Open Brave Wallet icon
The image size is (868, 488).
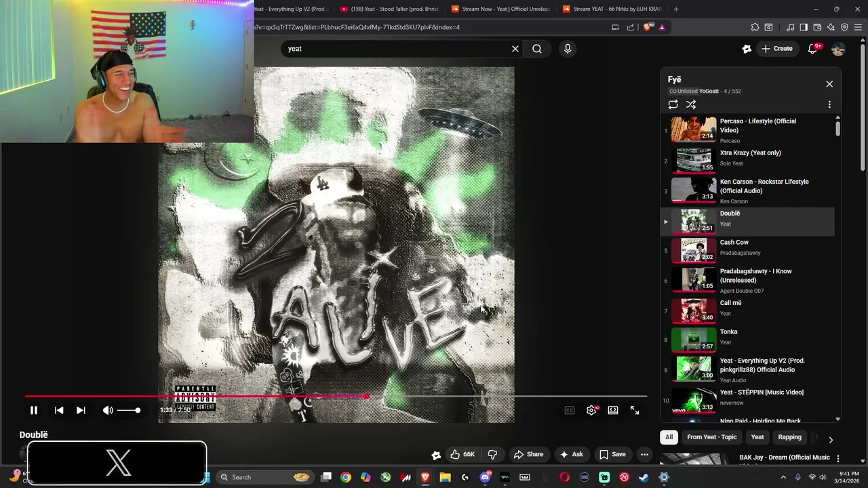coord(817,27)
